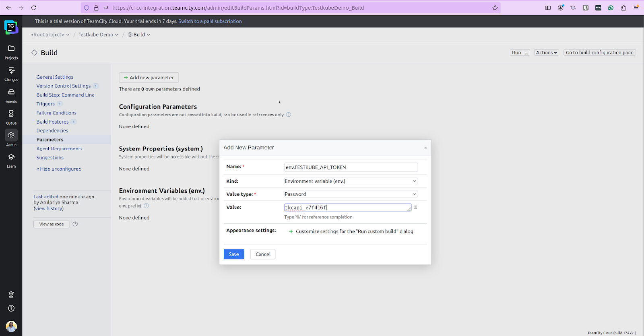Open the value field helper icon

click(415, 207)
